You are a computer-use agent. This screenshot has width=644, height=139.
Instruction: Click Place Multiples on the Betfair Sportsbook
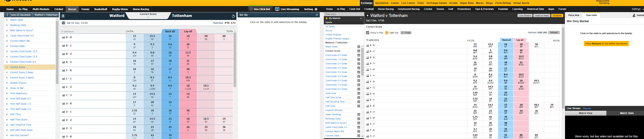tap(606, 44)
